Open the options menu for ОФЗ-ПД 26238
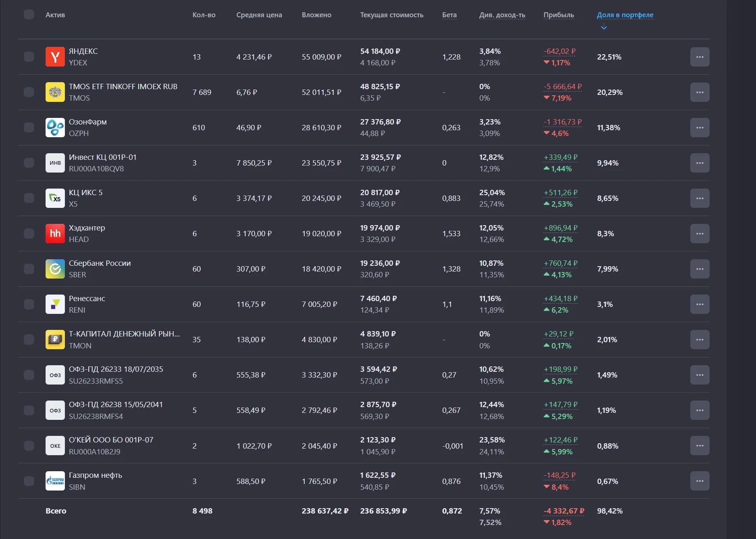This screenshot has width=756, height=539. [x=700, y=410]
